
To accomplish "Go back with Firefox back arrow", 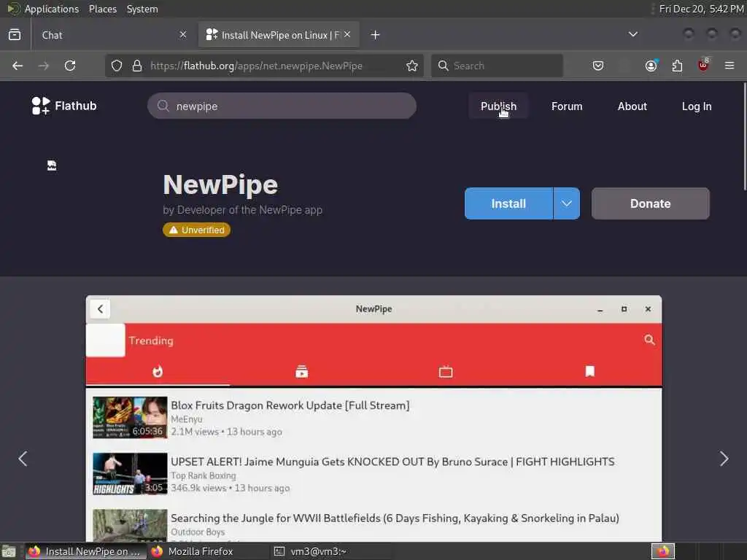I will [18, 66].
